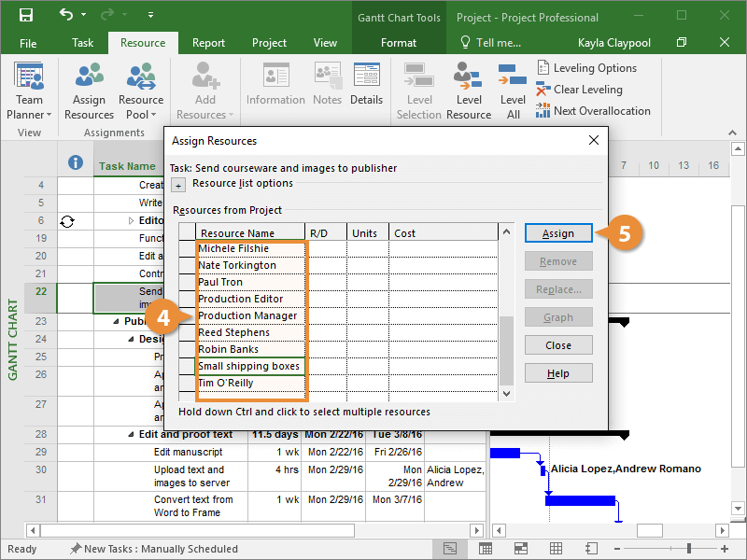Click the Assign button
Viewport: 747px width, 560px height.
558,233
